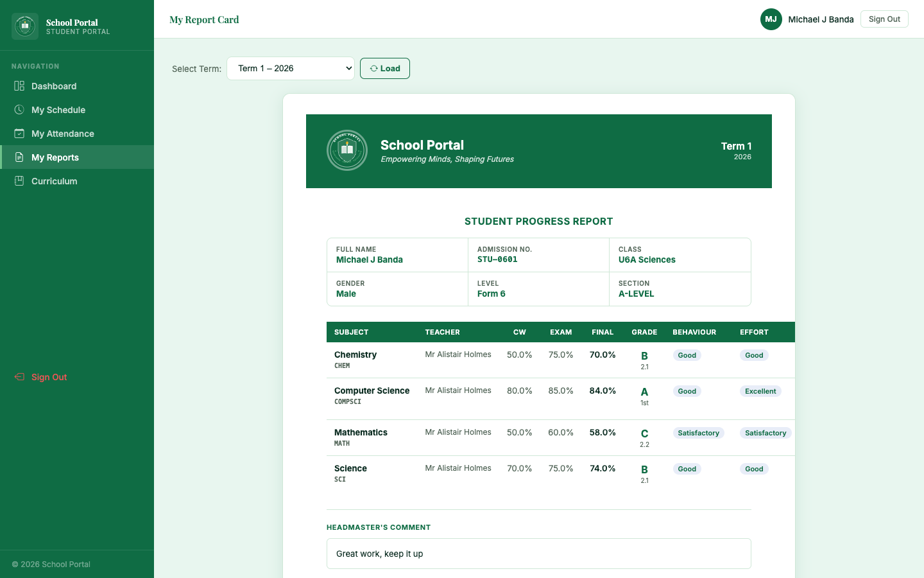Click the My Reports icon in navigation
924x578 pixels.
click(x=20, y=157)
